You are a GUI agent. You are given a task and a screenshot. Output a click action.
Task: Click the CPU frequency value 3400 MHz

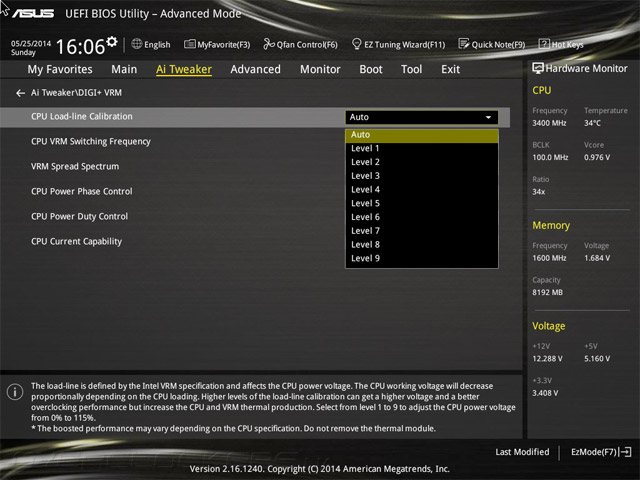[549, 123]
